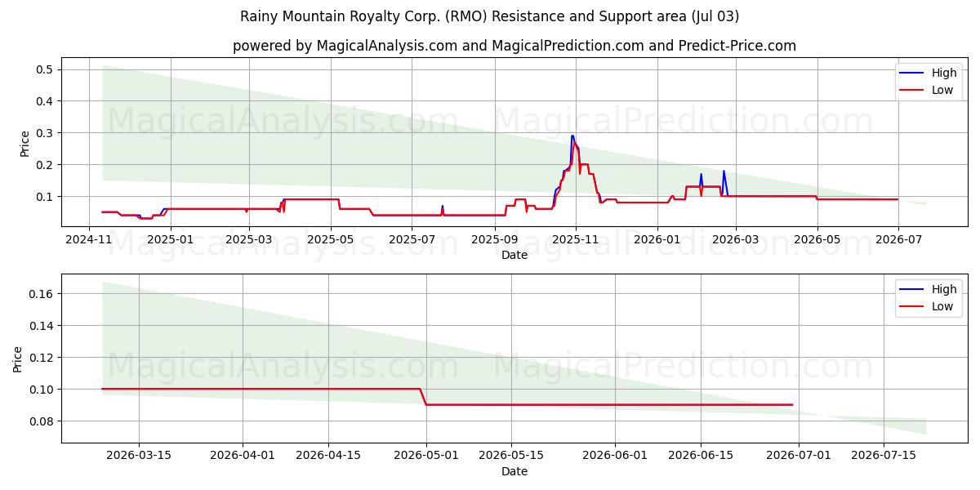The image size is (980, 490).
Task: Click the 0.5 price tick in top chart
Action: coord(46,69)
